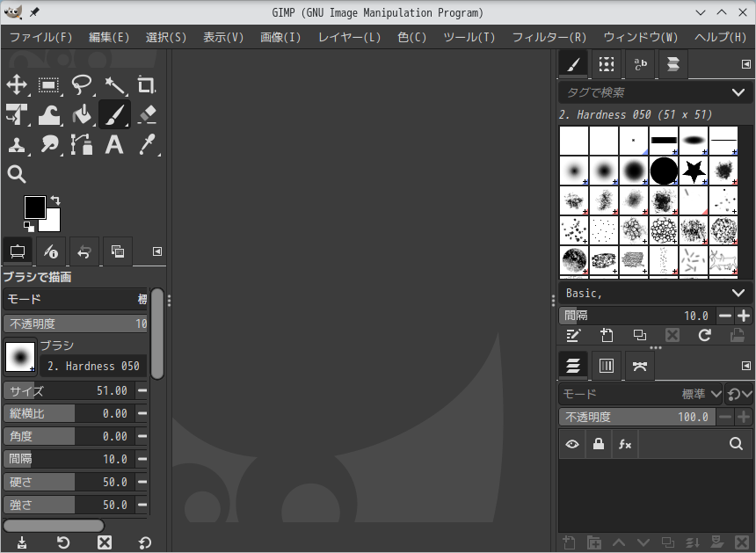
Task: Select the star brush thumbnail
Action: pos(694,171)
